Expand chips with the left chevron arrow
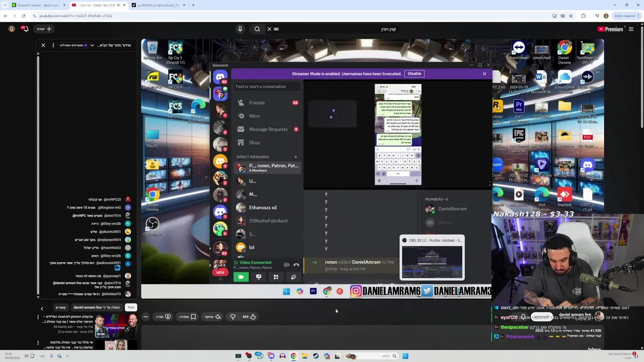Screen dimensions: 644x362 pyautogui.click(x=42, y=308)
